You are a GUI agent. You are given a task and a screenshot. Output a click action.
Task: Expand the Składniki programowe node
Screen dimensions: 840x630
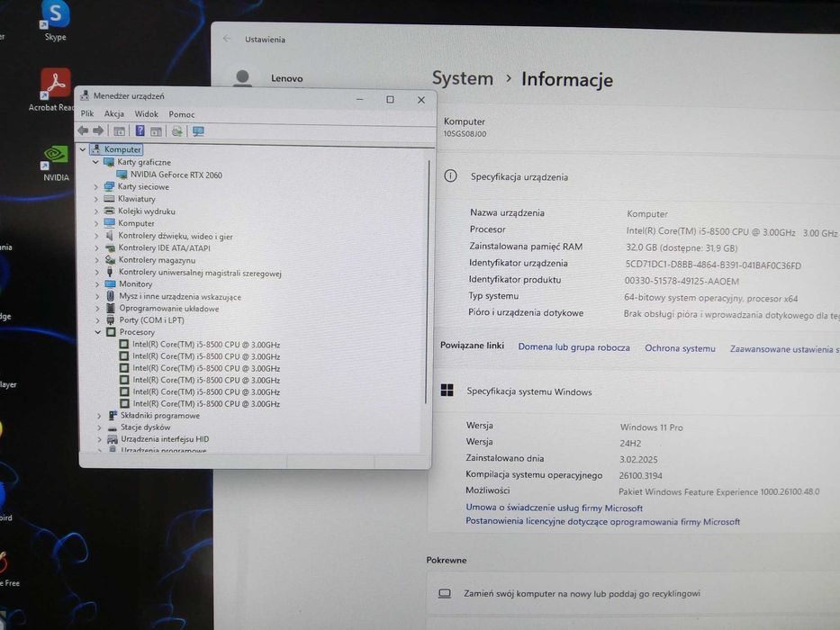coord(98,416)
